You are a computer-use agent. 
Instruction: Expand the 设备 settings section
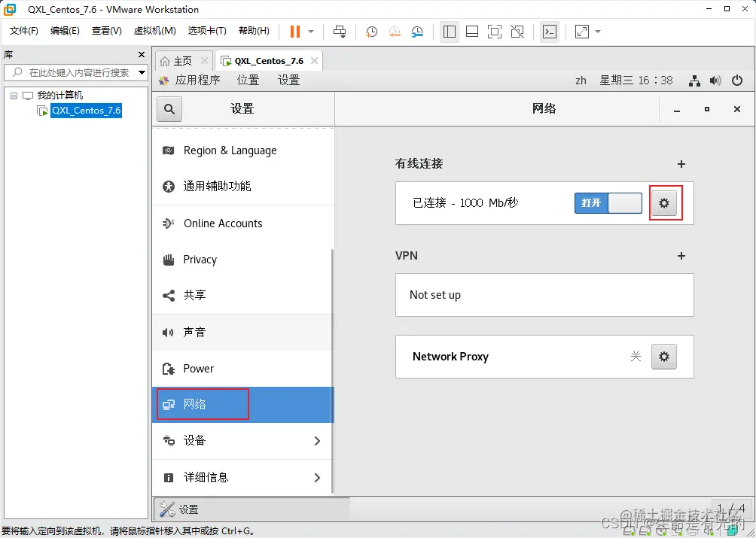point(241,442)
